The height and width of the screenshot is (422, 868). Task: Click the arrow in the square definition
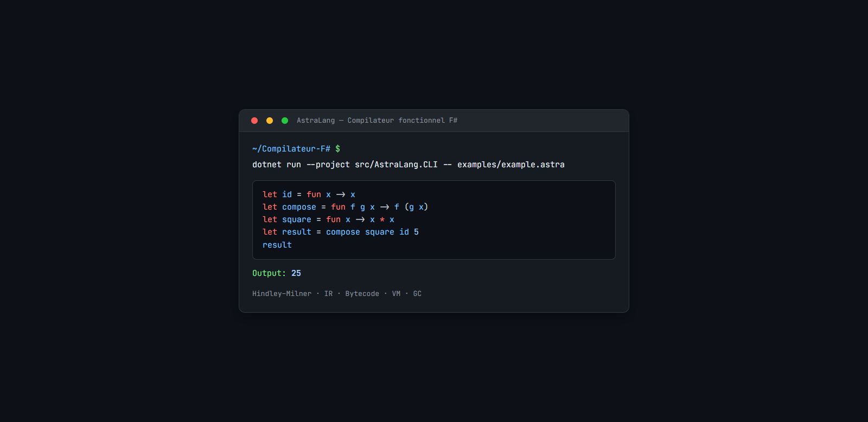tap(360, 219)
